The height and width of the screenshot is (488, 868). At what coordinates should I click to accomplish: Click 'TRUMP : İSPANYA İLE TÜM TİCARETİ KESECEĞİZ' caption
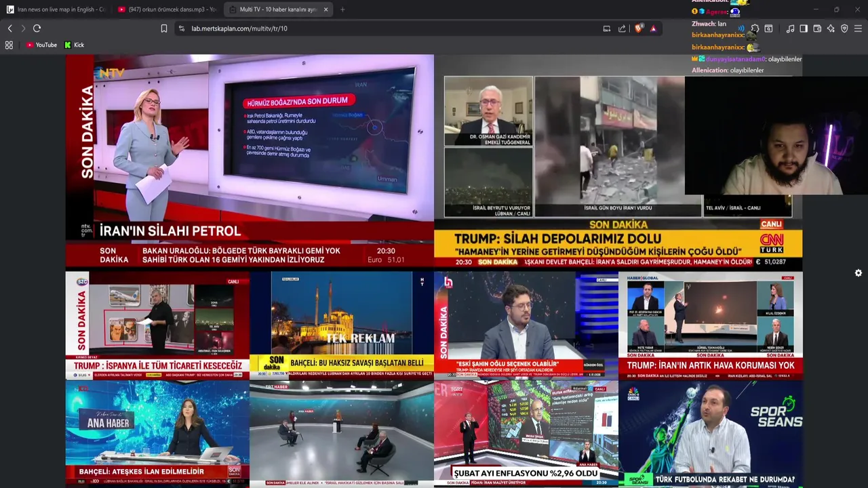[158, 365]
